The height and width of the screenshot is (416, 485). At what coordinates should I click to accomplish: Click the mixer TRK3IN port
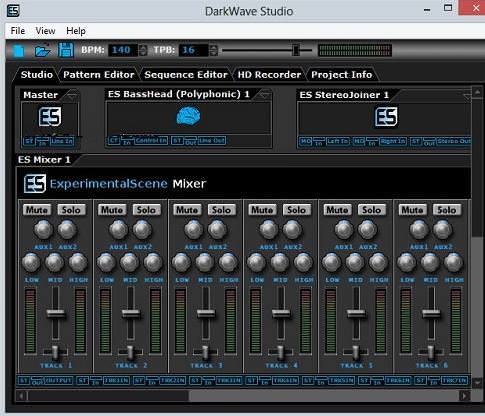click(x=229, y=380)
